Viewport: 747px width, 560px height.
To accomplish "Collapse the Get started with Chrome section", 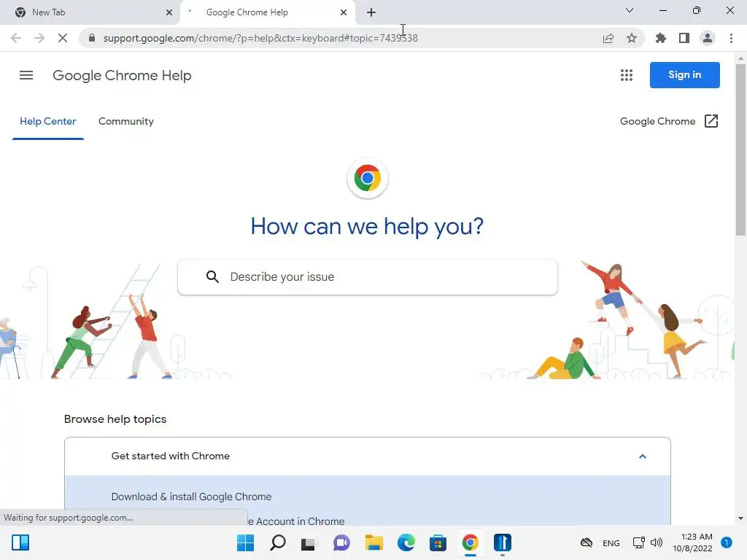I will pos(643,456).
